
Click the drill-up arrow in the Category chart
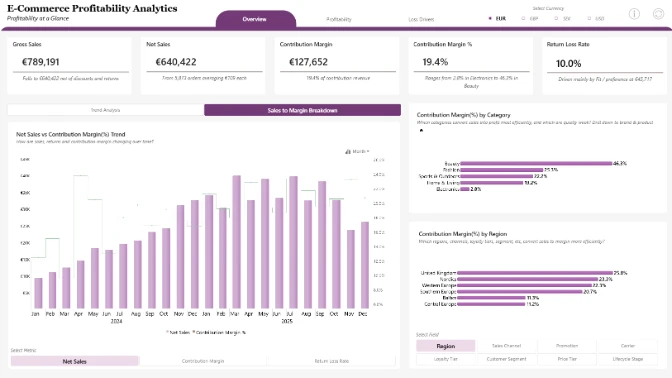(x=421, y=130)
